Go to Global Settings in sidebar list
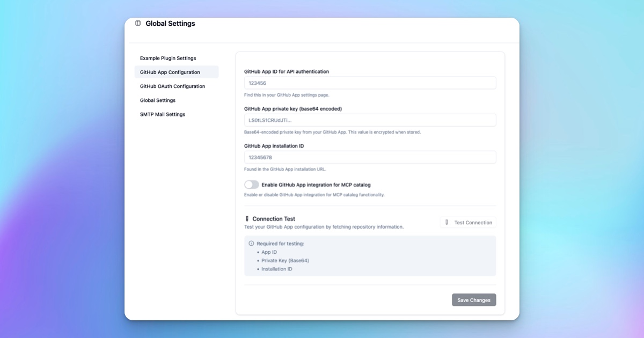644x338 pixels. [158, 100]
